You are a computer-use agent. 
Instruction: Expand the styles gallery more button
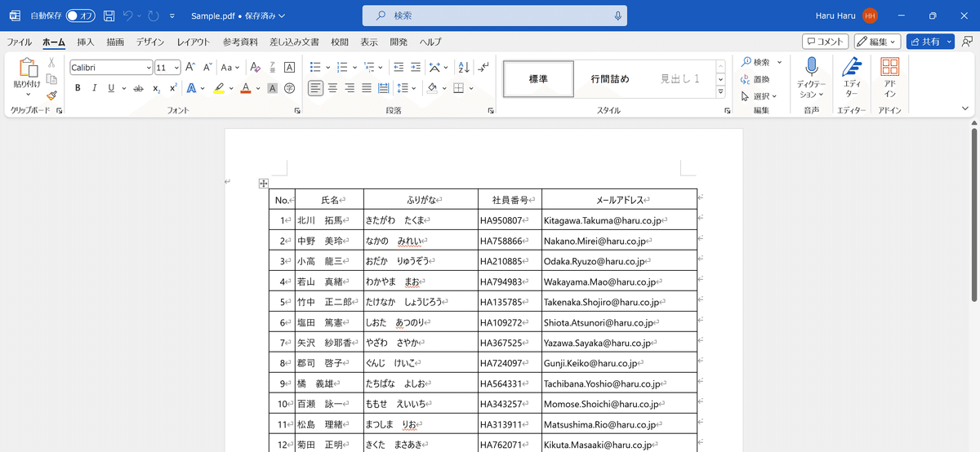[720, 91]
